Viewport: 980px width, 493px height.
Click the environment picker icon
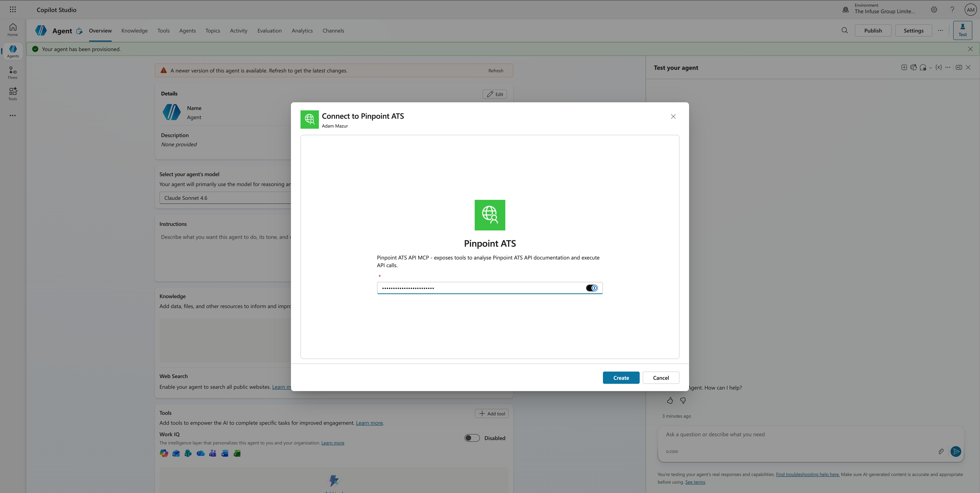pos(845,10)
